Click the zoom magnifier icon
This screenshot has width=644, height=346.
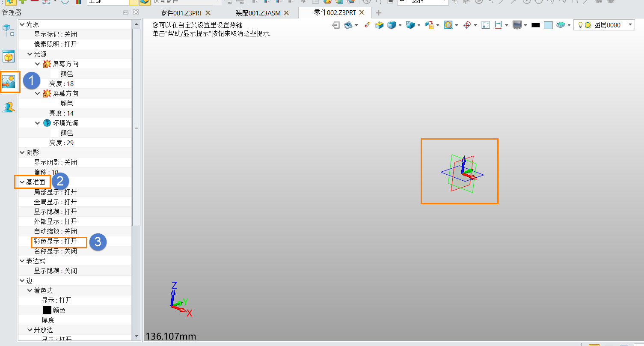(448, 25)
